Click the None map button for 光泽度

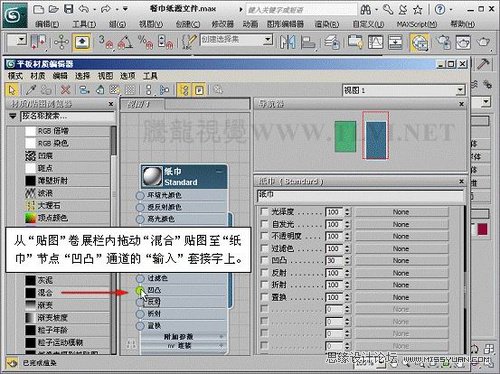click(x=401, y=212)
